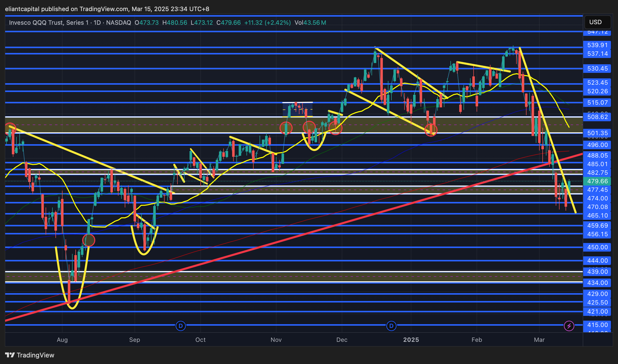Screen dimensions: 618x364
Task: Click the red circle at chart's left edge
Action: point(10,129)
